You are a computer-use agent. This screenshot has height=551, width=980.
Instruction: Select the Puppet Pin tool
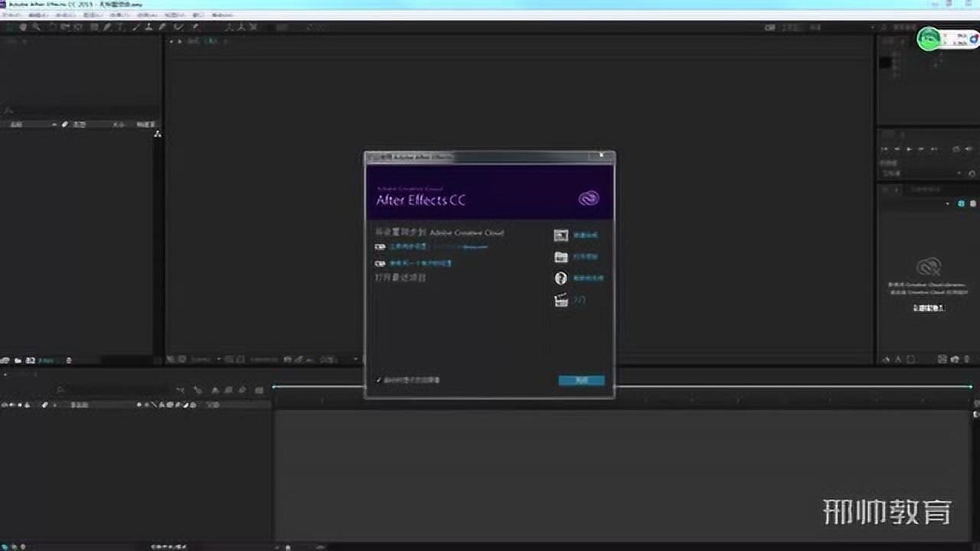click(x=196, y=27)
